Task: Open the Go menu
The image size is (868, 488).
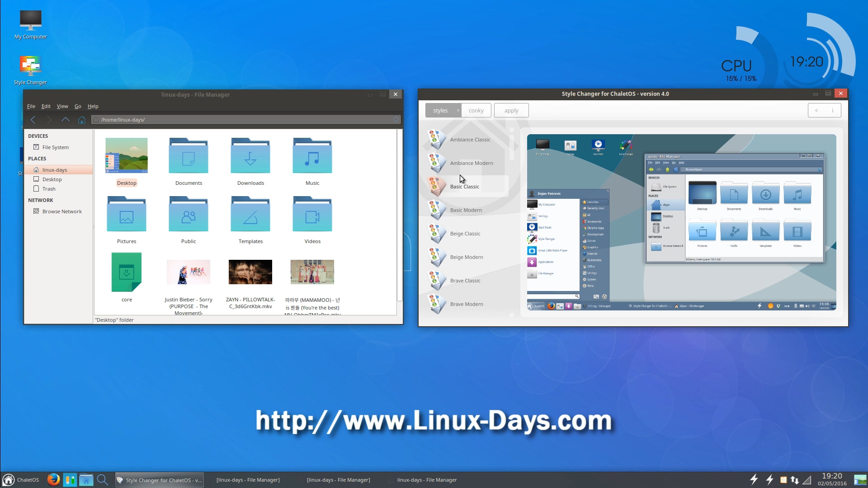Action: (78, 106)
